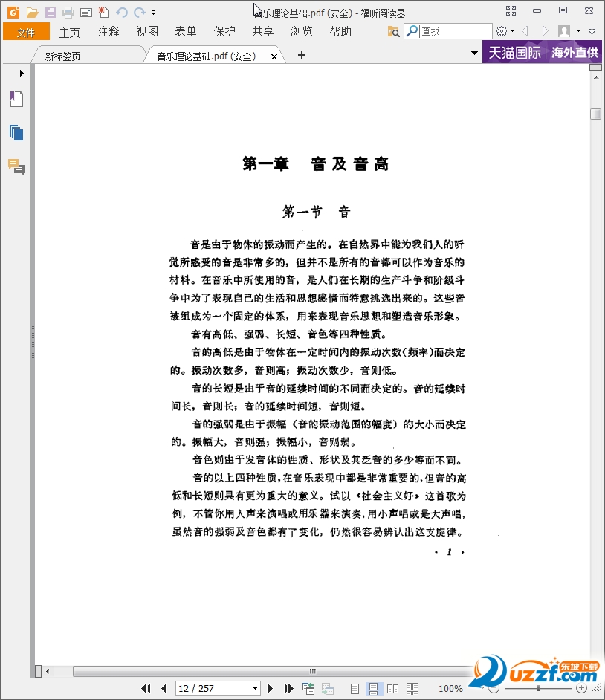Toggle single page view mode
Image resolution: width=605 pixels, height=700 pixels.
(355, 689)
